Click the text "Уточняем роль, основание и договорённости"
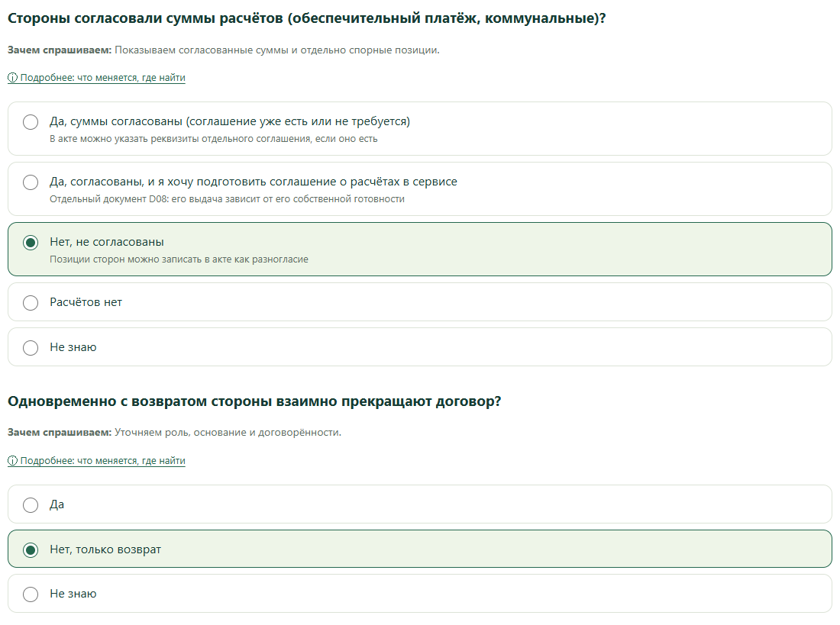Screen dimensions: 840x625 (x=228, y=432)
